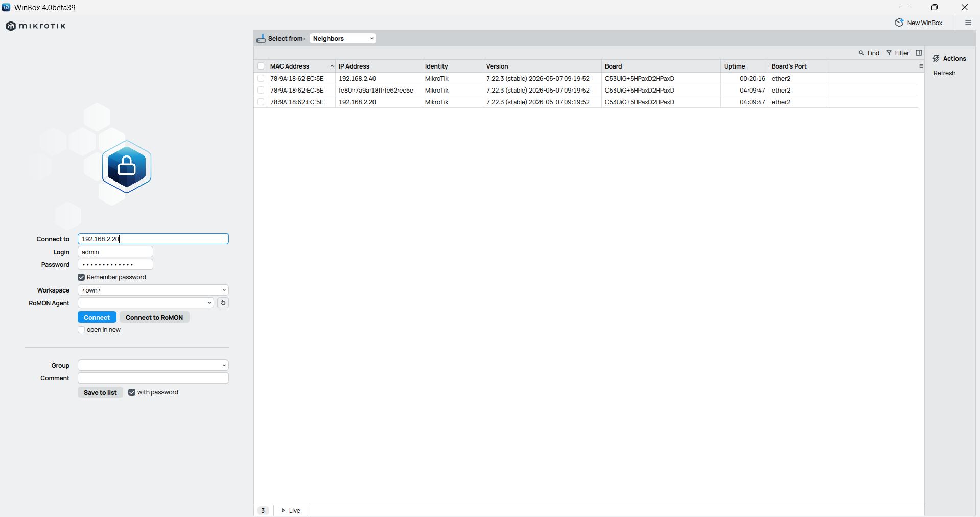Click the blue lock hexagon logo
Screen dimensions: 980x517
pyautogui.click(x=127, y=167)
